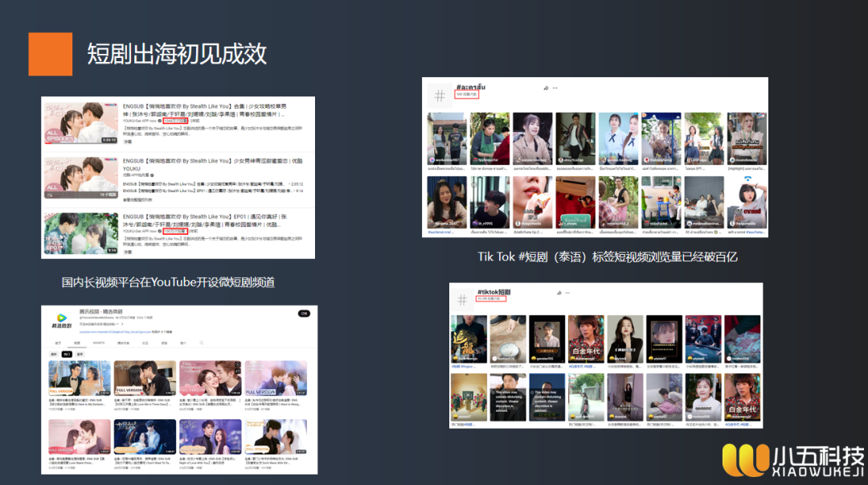Click the red-boxed view count under Thai hashtag
Viewport: 868px width, 485px height.
point(467,95)
